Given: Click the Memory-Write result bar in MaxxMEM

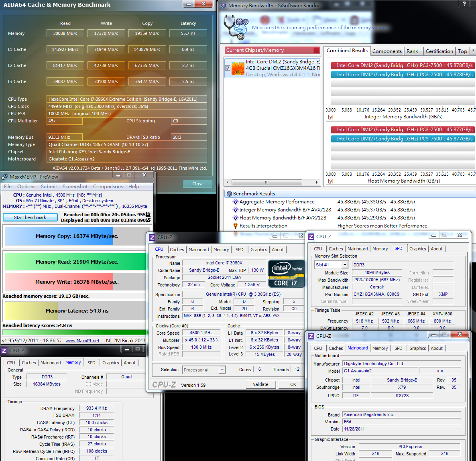Looking at the screenshot, I should pyautogui.click(x=76, y=282).
